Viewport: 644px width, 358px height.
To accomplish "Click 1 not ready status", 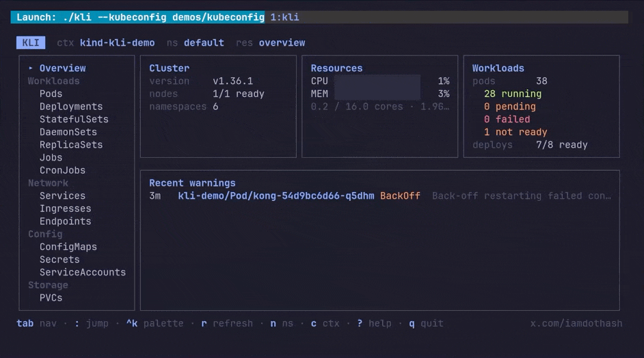I will (515, 132).
